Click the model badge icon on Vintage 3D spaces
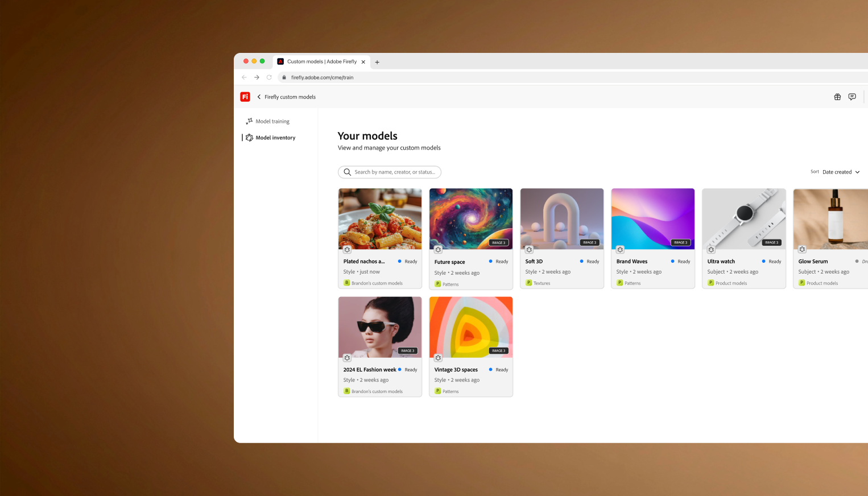Screen dimensions: 868x496 438,358
